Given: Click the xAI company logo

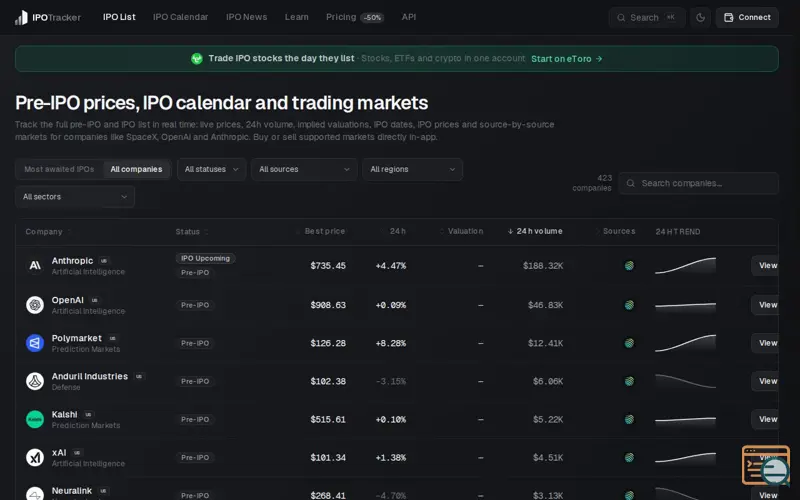Looking at the screenshot, I should (35, 458).
